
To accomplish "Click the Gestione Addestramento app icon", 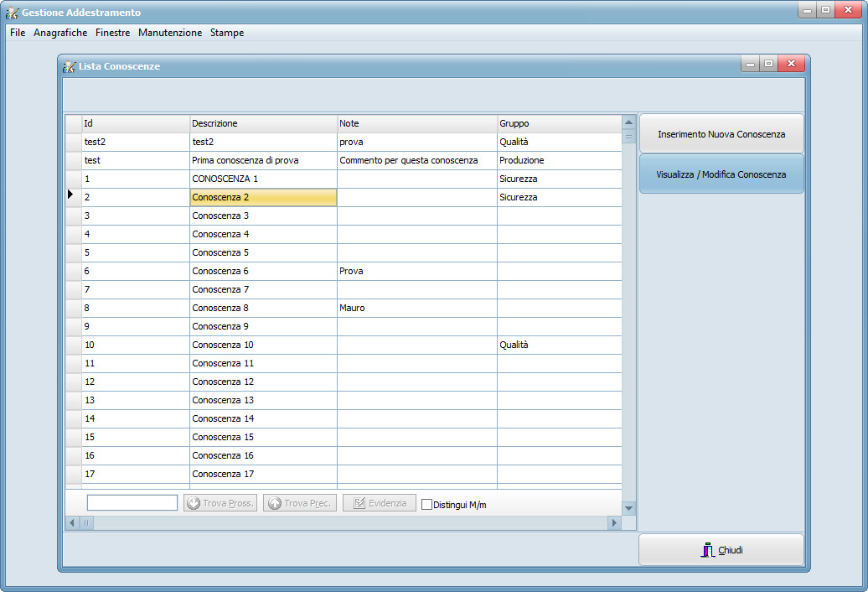I will (x=13, y=13).
